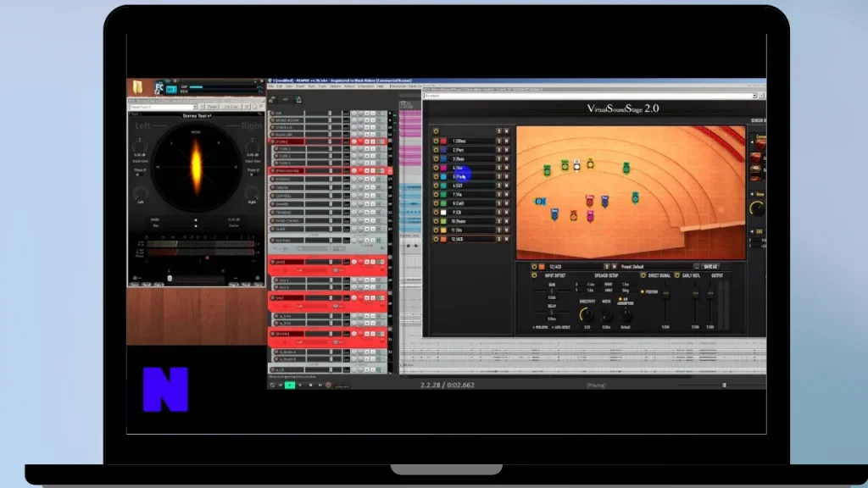
Task: Select the yellow instrument marker on the stage
Action: (591, 164)
